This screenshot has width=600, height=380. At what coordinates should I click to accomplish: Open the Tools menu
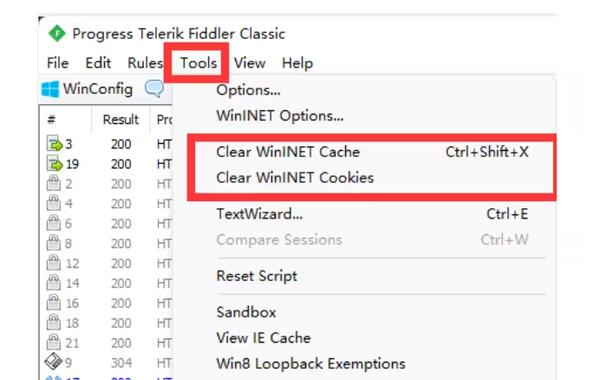(x=198, y=63)
